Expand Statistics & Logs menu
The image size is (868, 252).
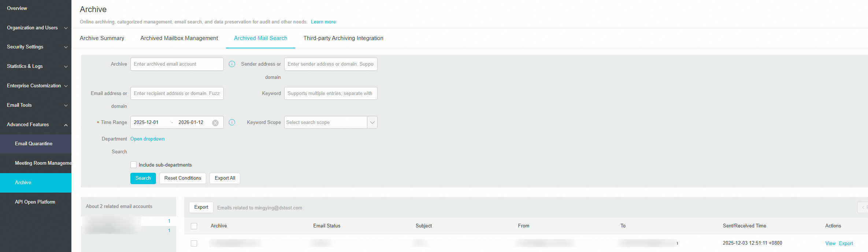(36, 66)
